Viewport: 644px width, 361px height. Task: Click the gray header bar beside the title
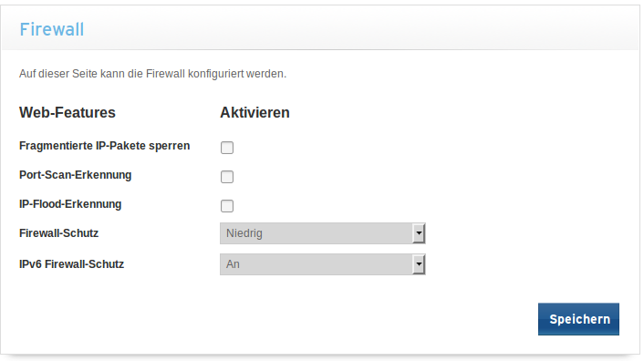(361, 29)
